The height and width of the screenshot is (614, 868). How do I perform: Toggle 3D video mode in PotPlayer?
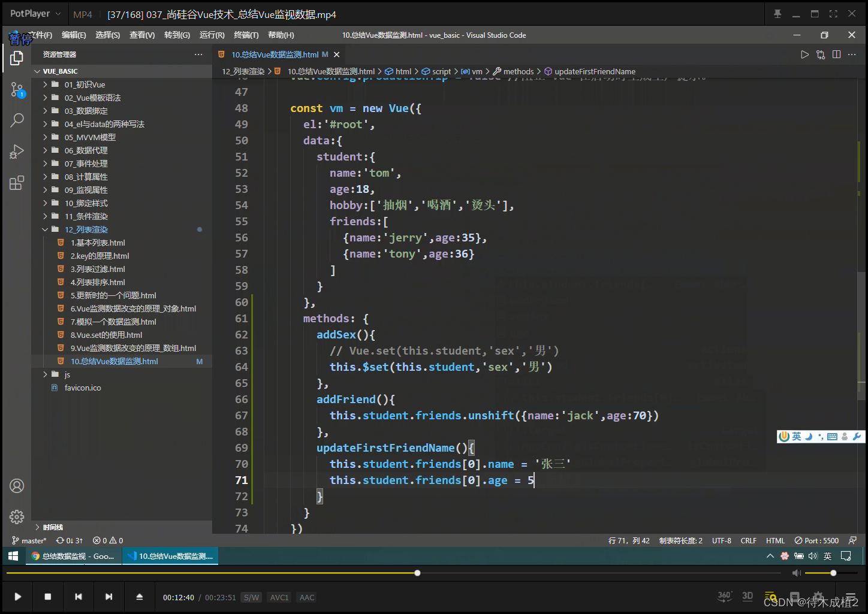point(748,596)
